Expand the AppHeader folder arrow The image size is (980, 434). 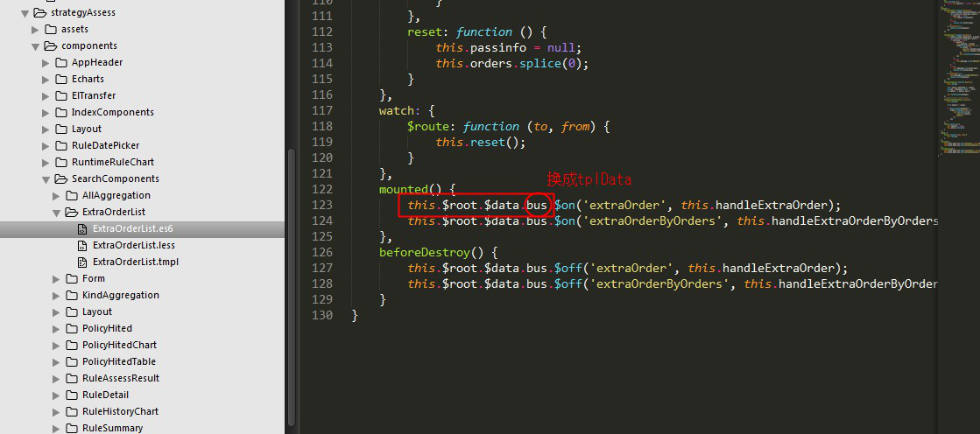46,62
